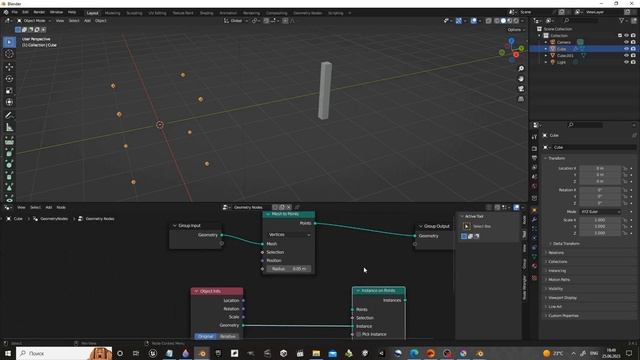Click the viewport zoom magnifier icon
The width and height of the screenshot is (640, 360).
pyautogui.click(x=521, y=69)
